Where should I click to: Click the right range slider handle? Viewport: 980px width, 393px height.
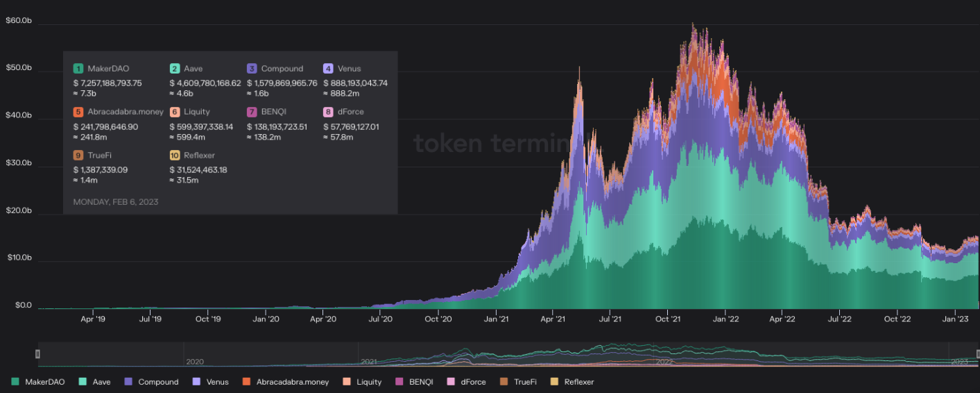coord(978,354)
